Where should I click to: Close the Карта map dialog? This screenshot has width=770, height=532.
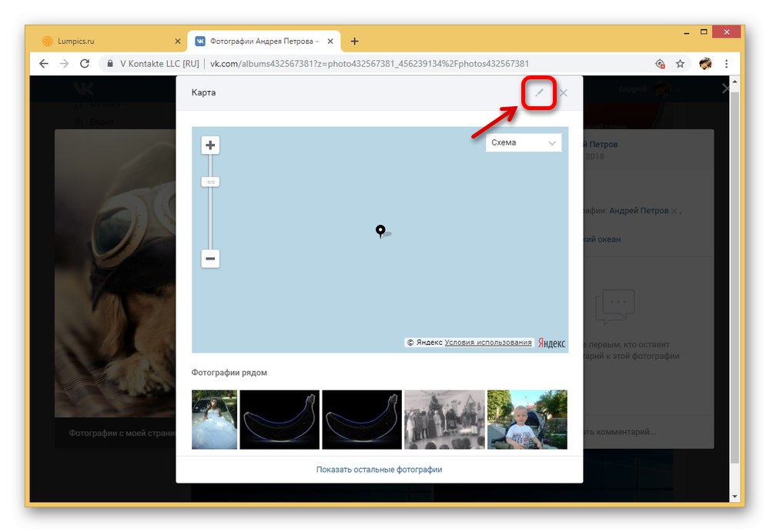pos(564,93)
